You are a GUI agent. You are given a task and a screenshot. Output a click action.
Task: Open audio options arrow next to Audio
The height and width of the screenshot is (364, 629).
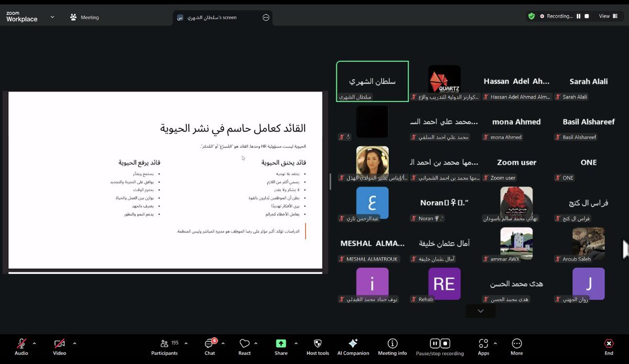[x=35, y=344]
